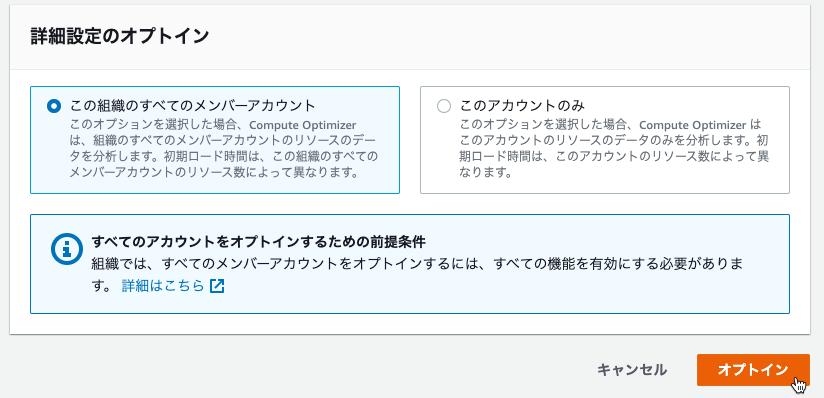Click the 詳細設定のオプトイン panel heading
The height and width of the screenshot is (398, 824).
[x=120, y=37]
